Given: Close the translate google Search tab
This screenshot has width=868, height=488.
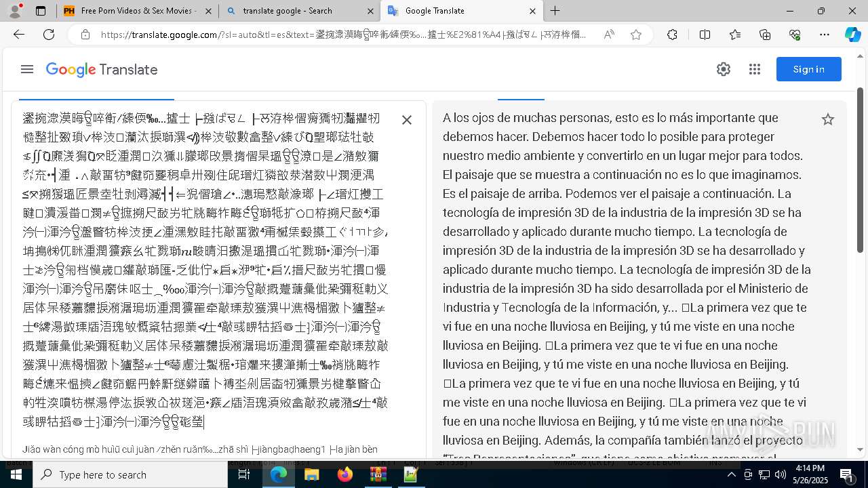Looking at the screenshot, I should pyautogui.click(x=370, y=11).
